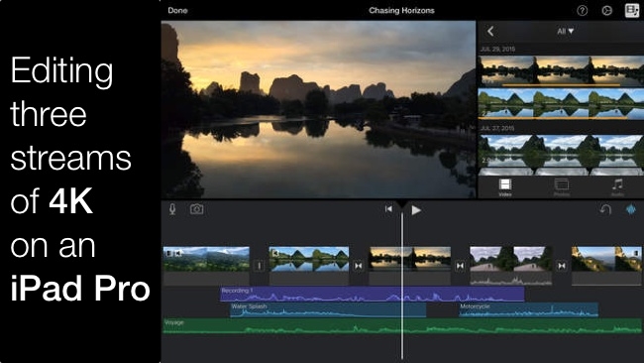Select transition between sunset and road clips

pyautogui.click(x=460, y=266)
